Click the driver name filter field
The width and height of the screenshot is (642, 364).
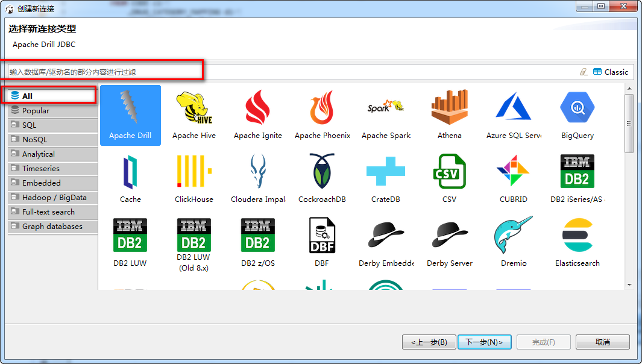pos(291,72)
